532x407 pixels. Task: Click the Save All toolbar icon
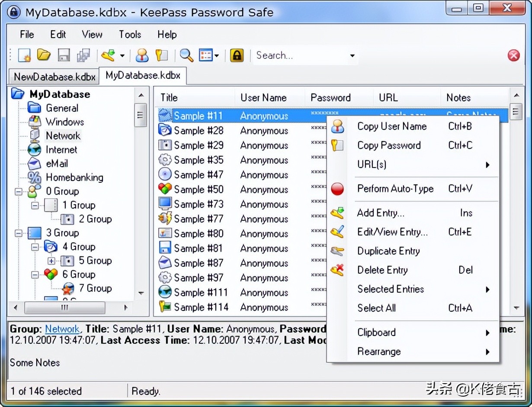click(x=83, y=55)
